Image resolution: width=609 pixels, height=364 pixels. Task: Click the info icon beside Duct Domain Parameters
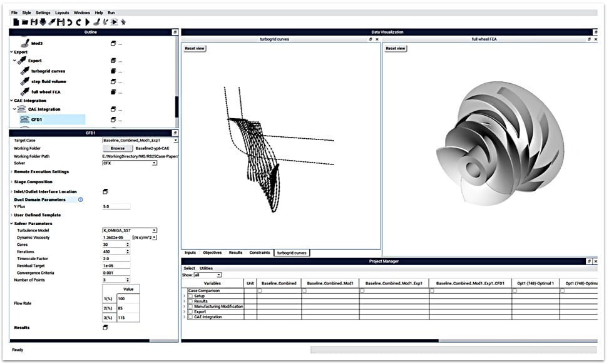(80, 200)
